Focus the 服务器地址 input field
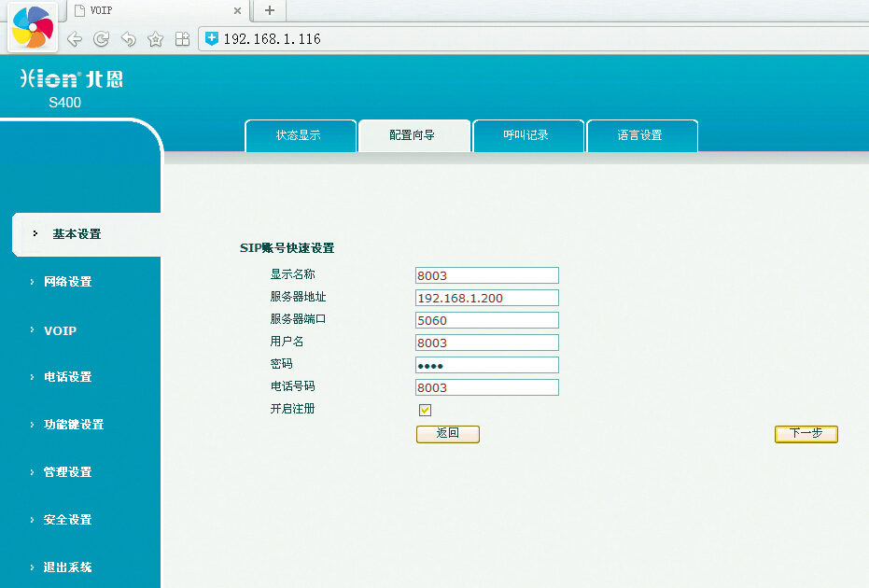The height and width of the screenshot is (588, 869). [487, 298]
